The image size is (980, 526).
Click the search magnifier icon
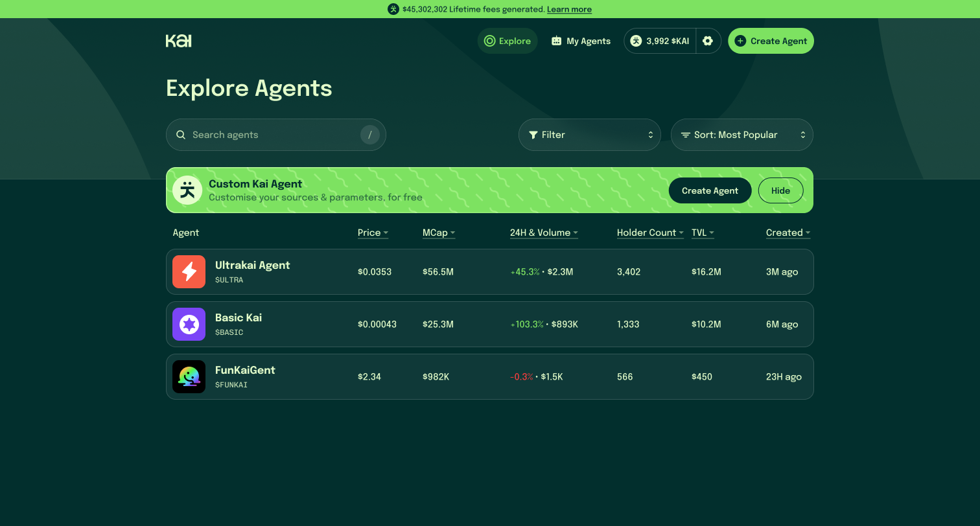click(181, 135)
